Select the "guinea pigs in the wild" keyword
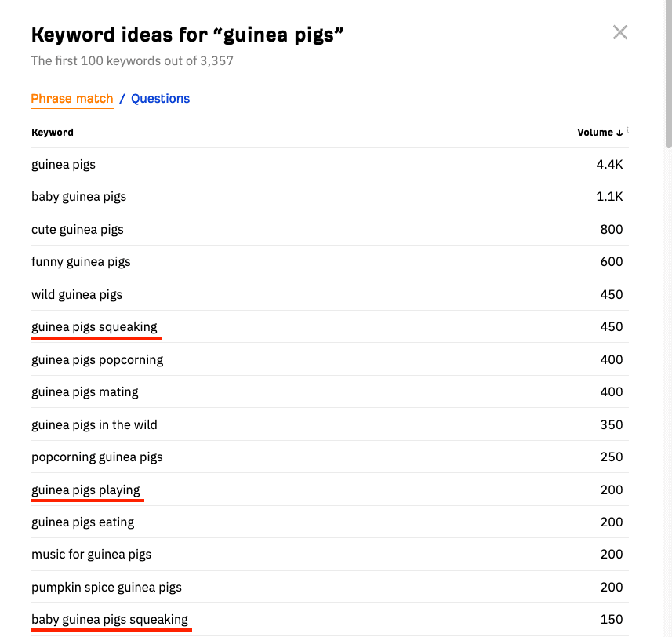The height and width of the screenshot is (637, 672). (x=94, y=425)
